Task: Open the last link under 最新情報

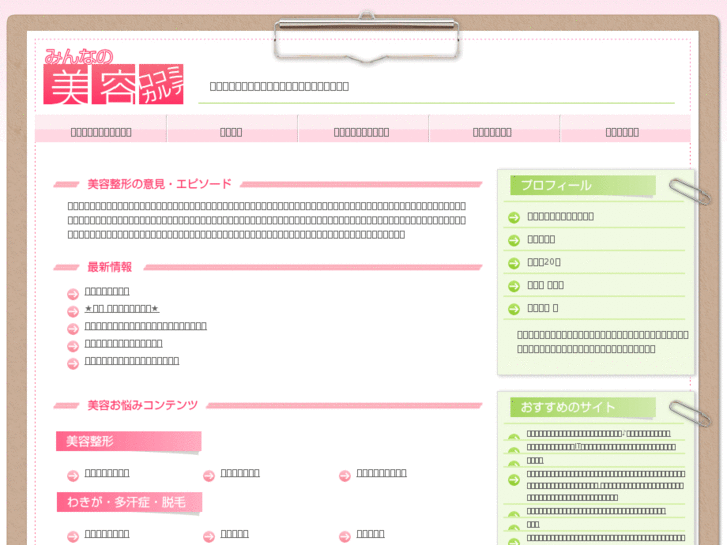Action: click(132, 361)
